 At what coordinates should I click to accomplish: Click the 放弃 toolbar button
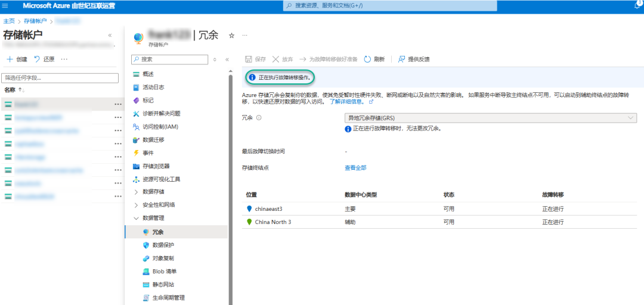(283, 59)
